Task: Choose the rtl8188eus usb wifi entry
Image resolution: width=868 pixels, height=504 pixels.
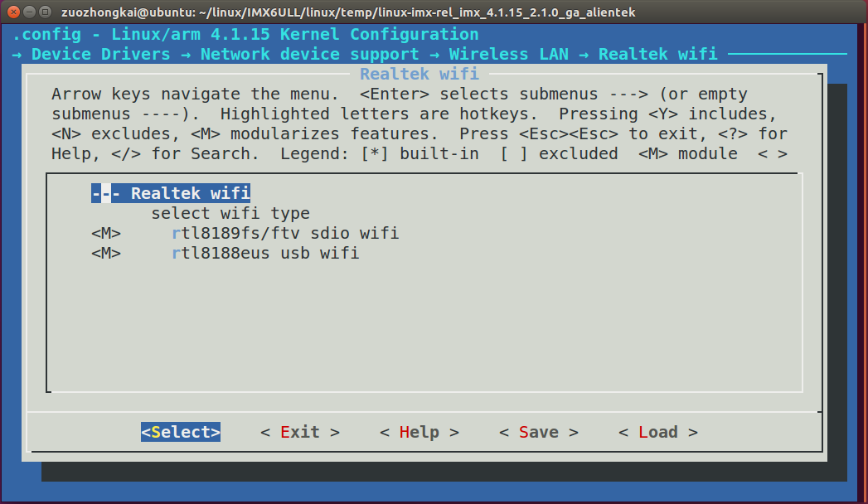Action: 264,253
